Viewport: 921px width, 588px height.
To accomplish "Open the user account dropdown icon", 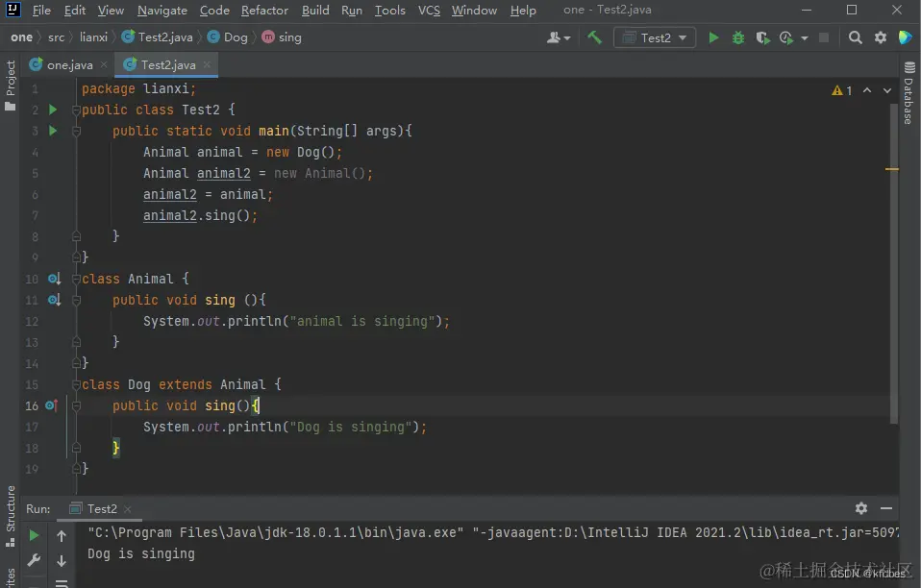I will (558, 37).
